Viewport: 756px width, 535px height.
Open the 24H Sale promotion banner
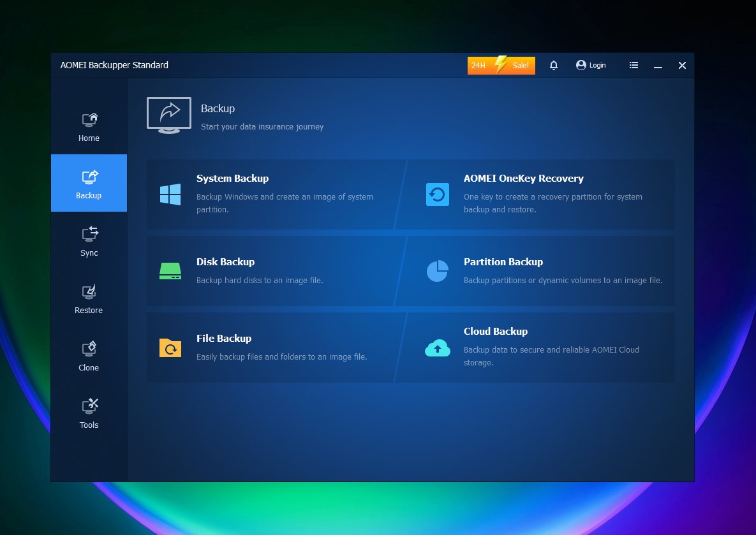[501, 65]
